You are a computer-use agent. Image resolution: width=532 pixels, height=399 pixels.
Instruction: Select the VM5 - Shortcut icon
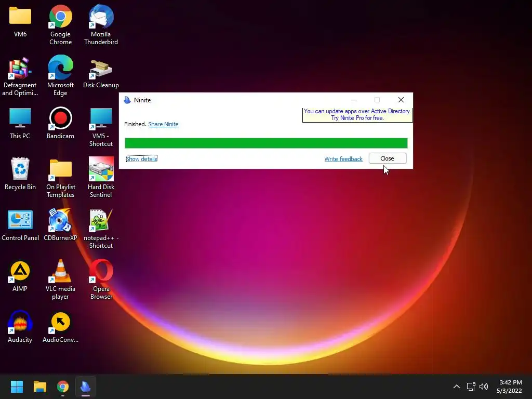[101, 118]
